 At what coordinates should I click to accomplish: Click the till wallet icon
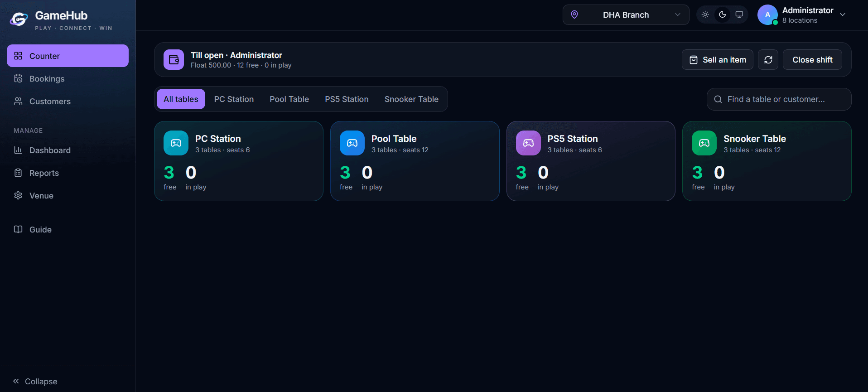(x=174, y=59)
